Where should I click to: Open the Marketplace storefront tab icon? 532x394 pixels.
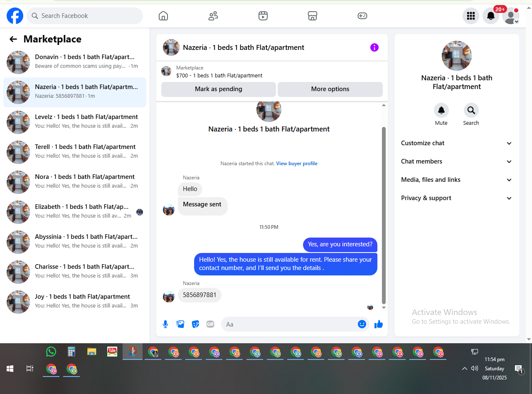coord(313,16)
